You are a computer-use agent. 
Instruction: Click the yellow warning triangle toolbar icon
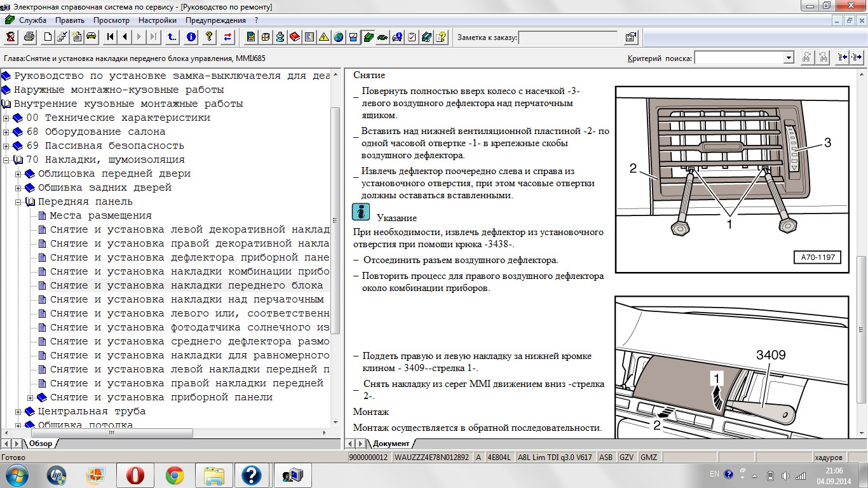click(x=323, y=37)
